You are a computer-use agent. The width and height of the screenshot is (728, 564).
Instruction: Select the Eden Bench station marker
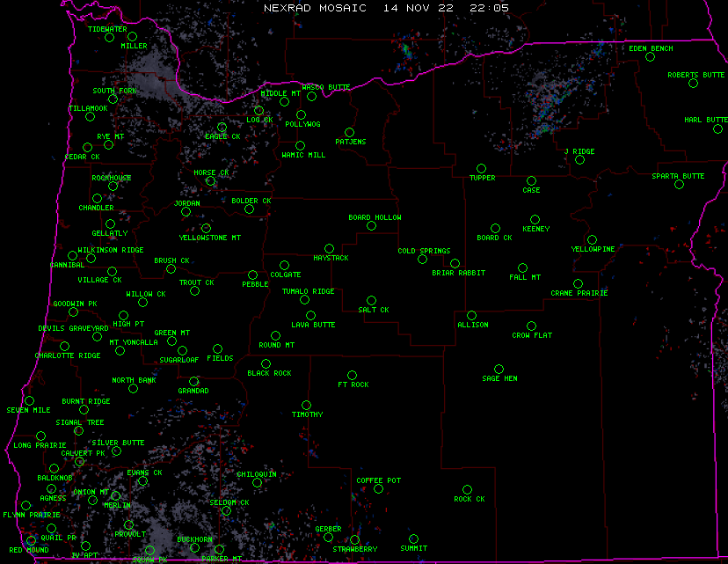click(x=650, y=57)
